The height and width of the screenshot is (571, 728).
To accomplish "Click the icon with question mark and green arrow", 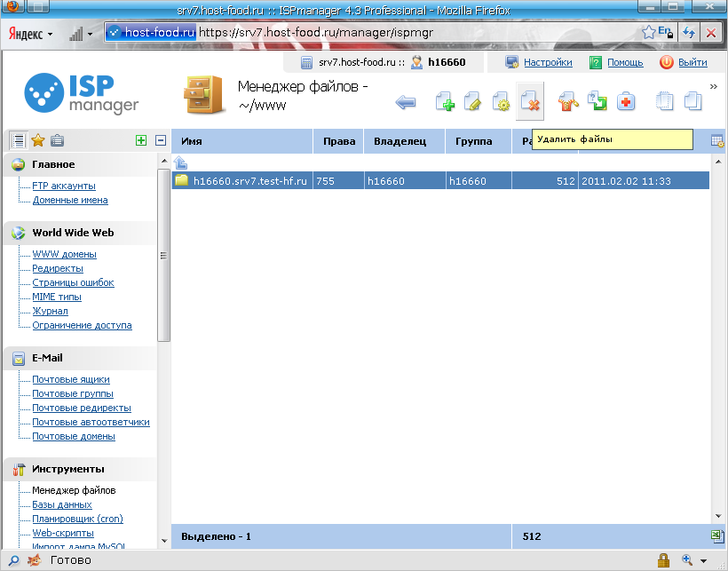I will (x=597, y=100).
